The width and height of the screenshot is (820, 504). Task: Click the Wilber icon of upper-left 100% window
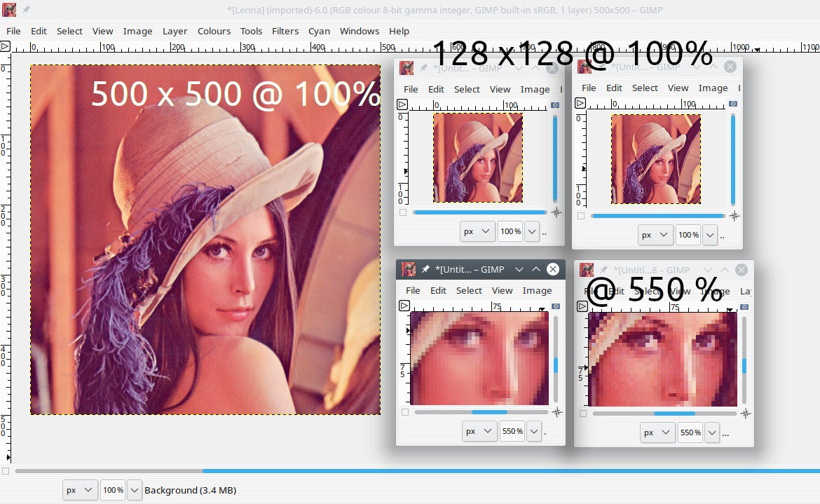(406, 68)
